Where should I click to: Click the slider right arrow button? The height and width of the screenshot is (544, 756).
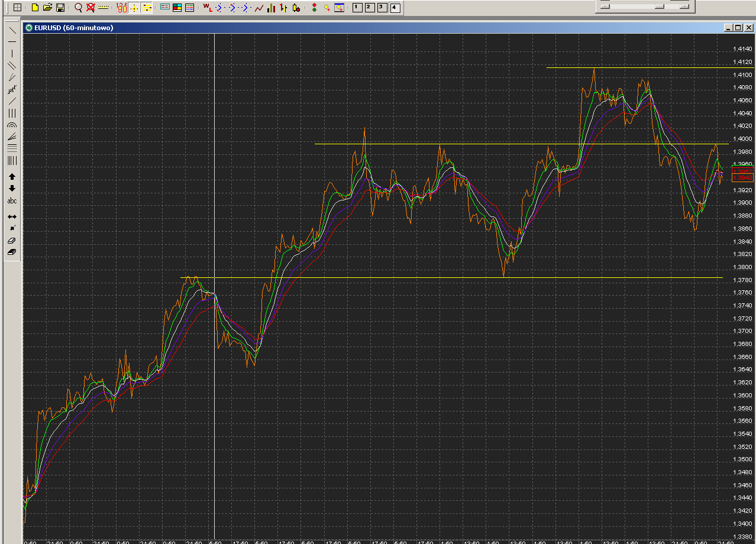click(x=684, y=6)
